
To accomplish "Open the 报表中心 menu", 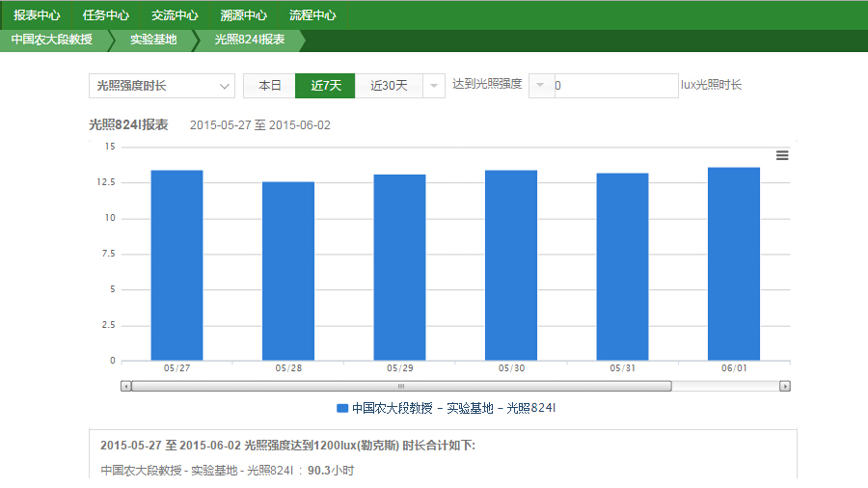I will [x=37, y=15].
